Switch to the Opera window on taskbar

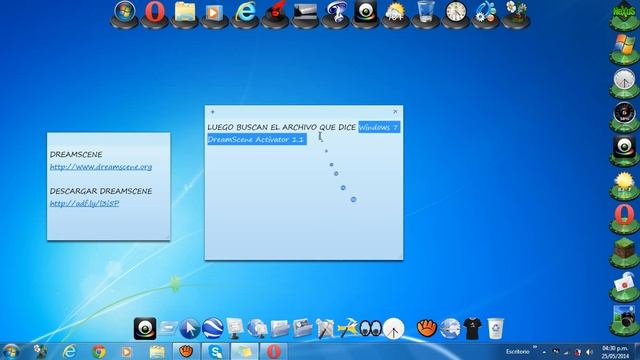coord(274,351)
